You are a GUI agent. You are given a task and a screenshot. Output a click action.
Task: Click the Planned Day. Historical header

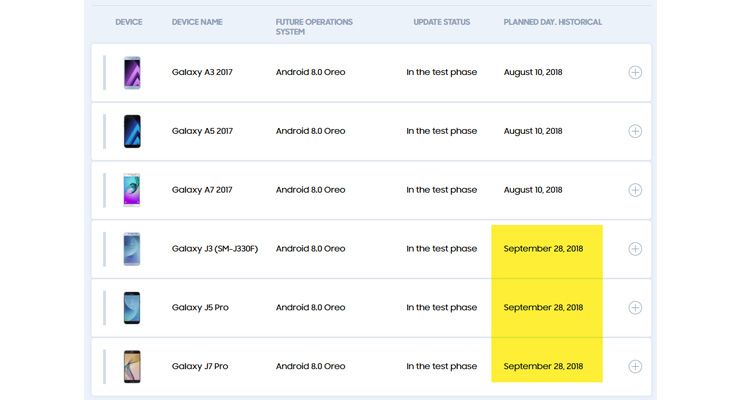click(x=552, y=22)
